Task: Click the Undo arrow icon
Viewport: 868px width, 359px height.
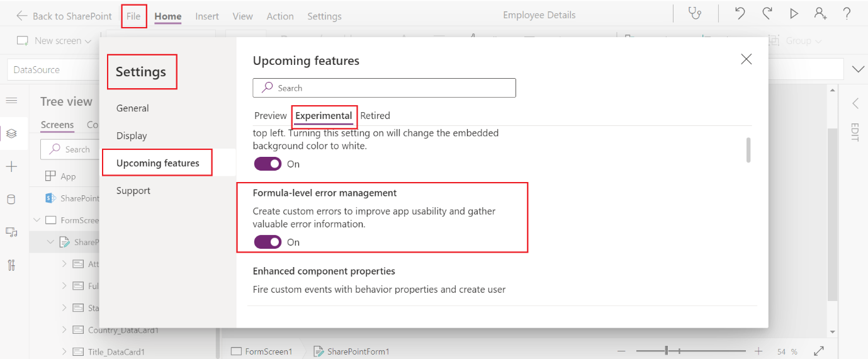Action: (x=740, y=14)
